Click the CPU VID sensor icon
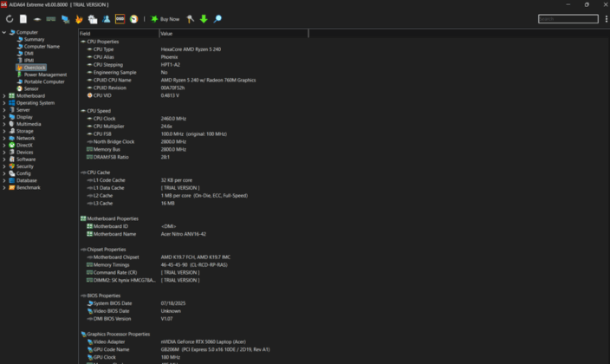 click(89, 95)
